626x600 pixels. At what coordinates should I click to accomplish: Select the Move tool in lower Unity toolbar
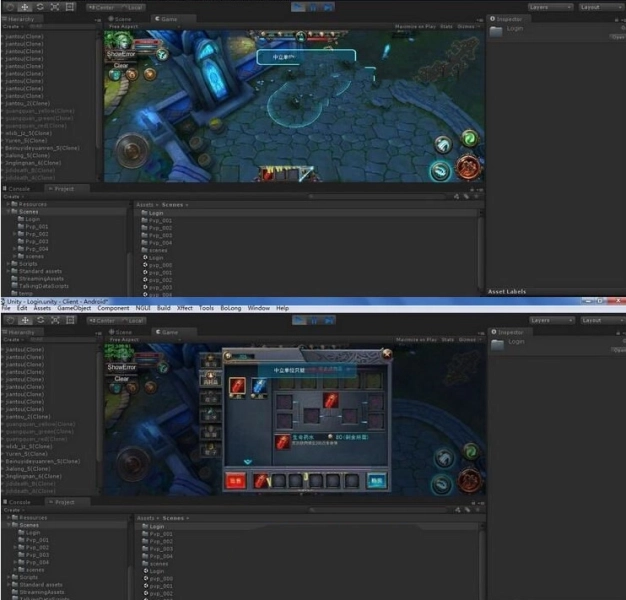[25, 320]
